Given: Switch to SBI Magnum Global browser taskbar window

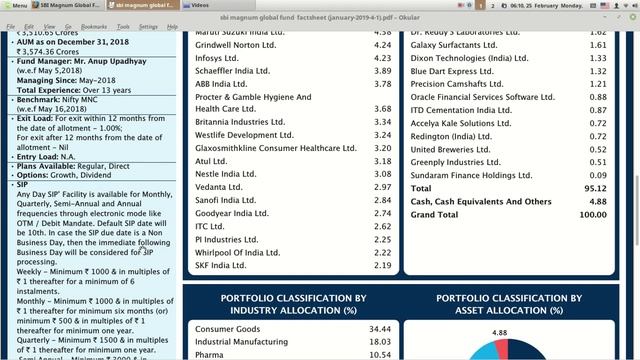Looking at the screenshot, I should click(67, 5).
